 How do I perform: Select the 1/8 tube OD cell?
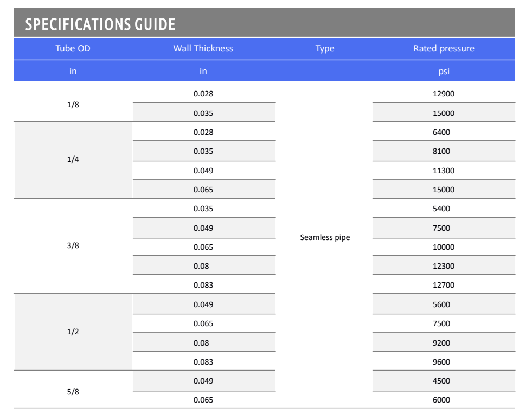click(73, 105)
